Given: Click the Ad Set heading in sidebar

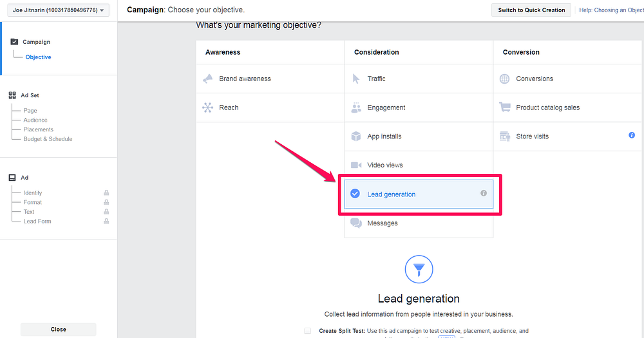Looking at the screenshot, I should pos(30,95).
